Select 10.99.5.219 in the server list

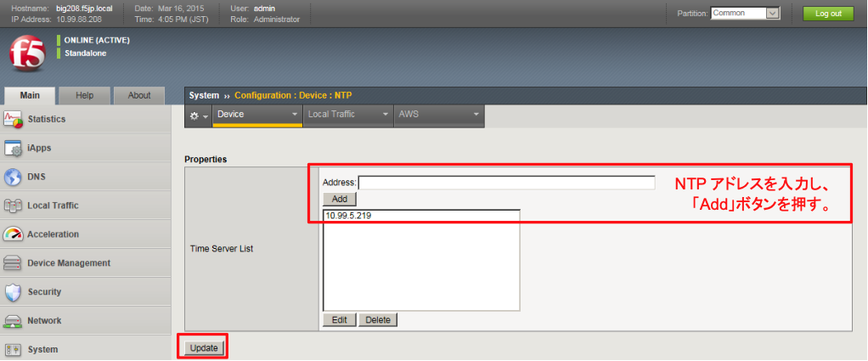[x=420, y=216]
